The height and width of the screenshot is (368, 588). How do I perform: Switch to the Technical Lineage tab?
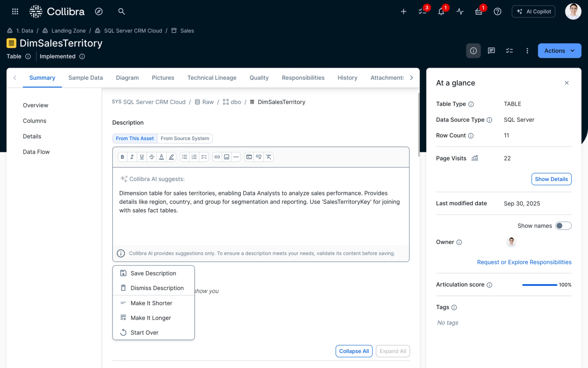[212, 78]
